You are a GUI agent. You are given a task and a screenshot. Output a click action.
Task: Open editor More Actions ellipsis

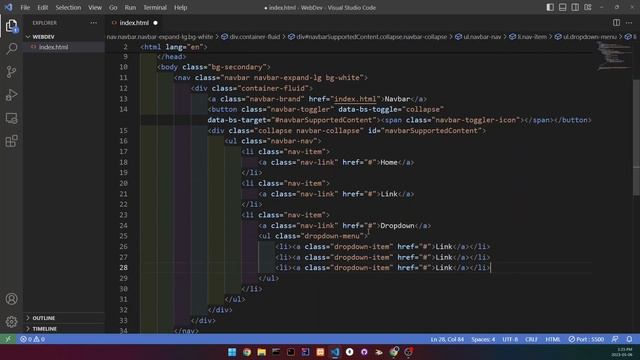click(629, 23)
